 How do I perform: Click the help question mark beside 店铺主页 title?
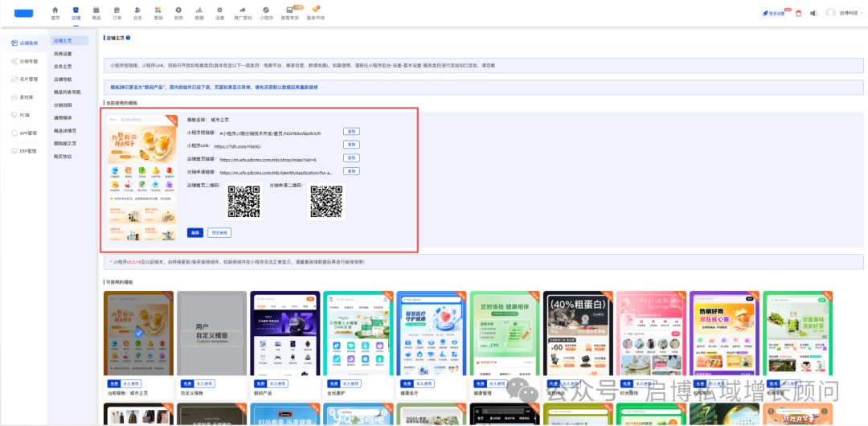click(x=129, y=39)
